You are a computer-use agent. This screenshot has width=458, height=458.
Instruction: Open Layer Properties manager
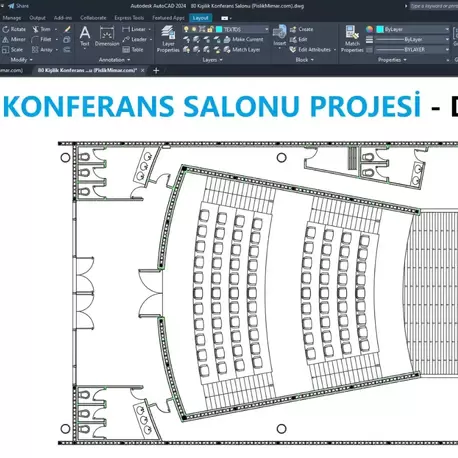[x=168, y=39]
